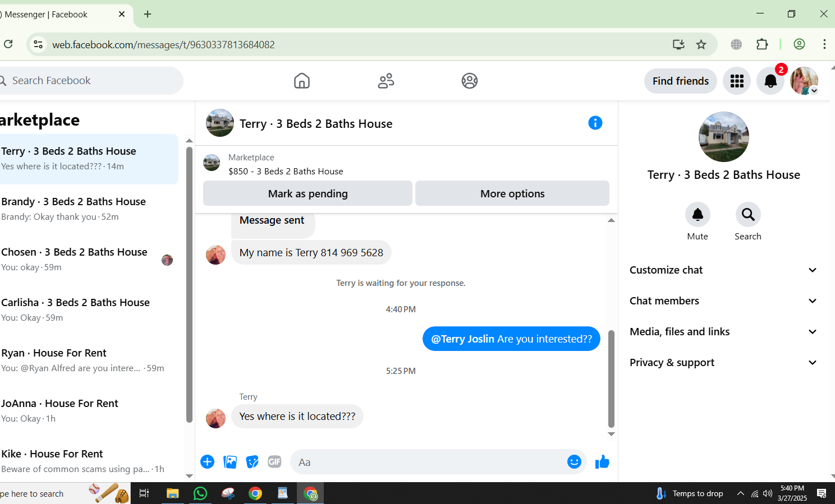This screenshot has width=835, height=504.
Task: Click the message 'Yes where is it located???'
Action: click(x=297, y=417)
